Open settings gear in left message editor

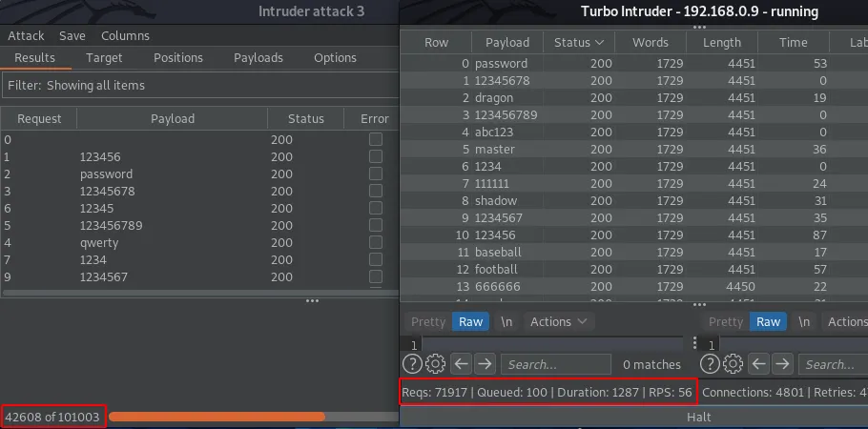click(x=436, y=364)
